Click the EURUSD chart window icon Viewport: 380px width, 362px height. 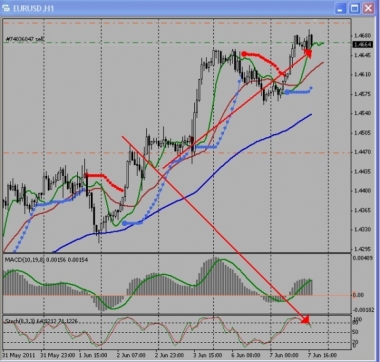[x=6, y=8]
